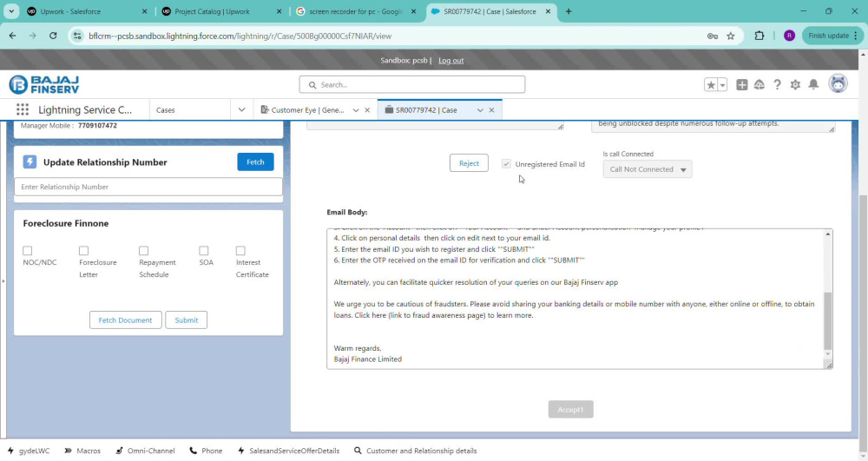Open the Favorites star icon

point(711,85)
